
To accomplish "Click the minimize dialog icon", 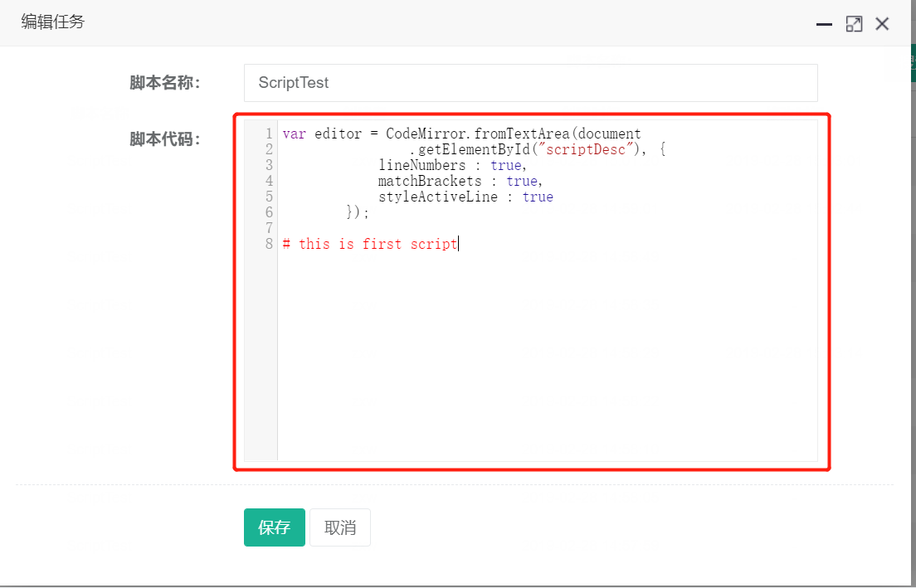I will coord(824,25).
